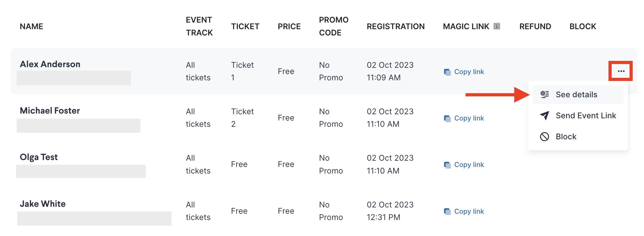Select Block option in dropdown menu
Image resolution: width=644 pixels, height=236 pixels.
(x=578, y=137)
